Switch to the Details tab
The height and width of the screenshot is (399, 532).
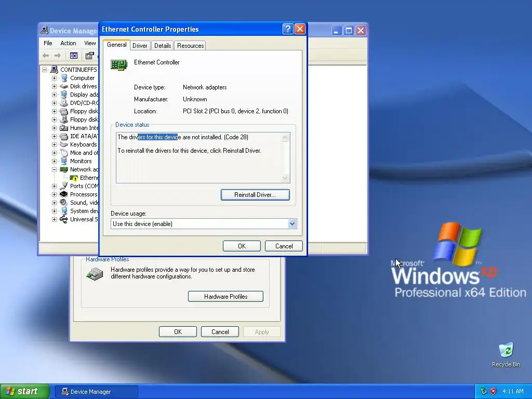[x=163, y=46]
